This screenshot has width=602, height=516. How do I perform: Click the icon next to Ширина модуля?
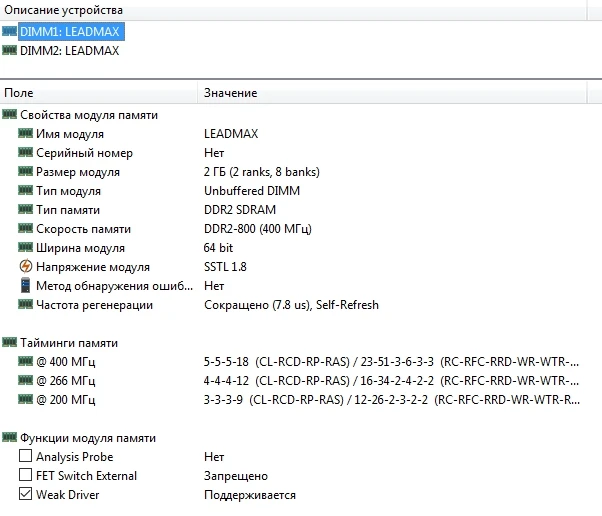[25, 247]
